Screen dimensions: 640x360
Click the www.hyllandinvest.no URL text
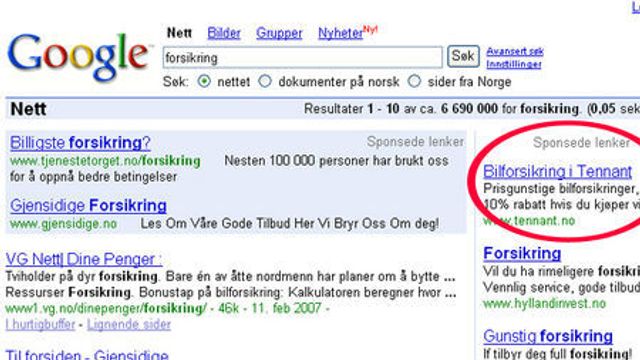pos(544,304)
